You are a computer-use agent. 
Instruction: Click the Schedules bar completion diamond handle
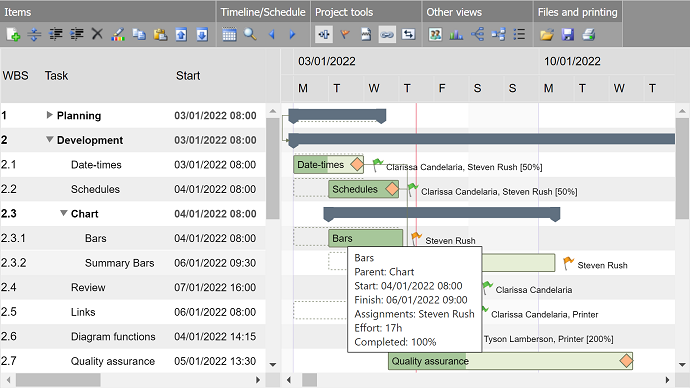click(392, 189)
